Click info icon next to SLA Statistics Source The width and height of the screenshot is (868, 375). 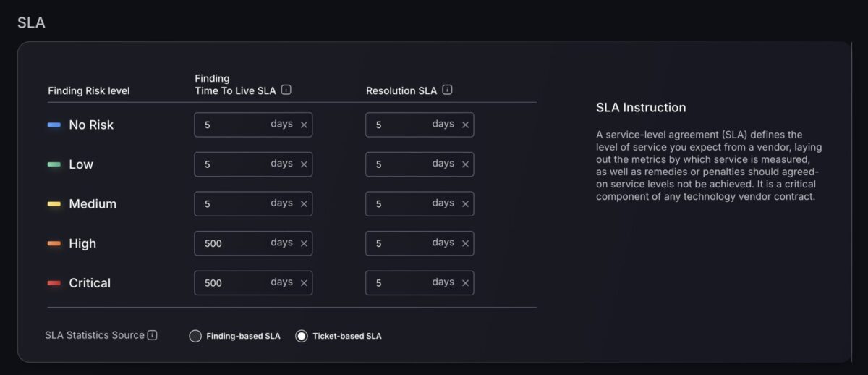coord(152,335)
